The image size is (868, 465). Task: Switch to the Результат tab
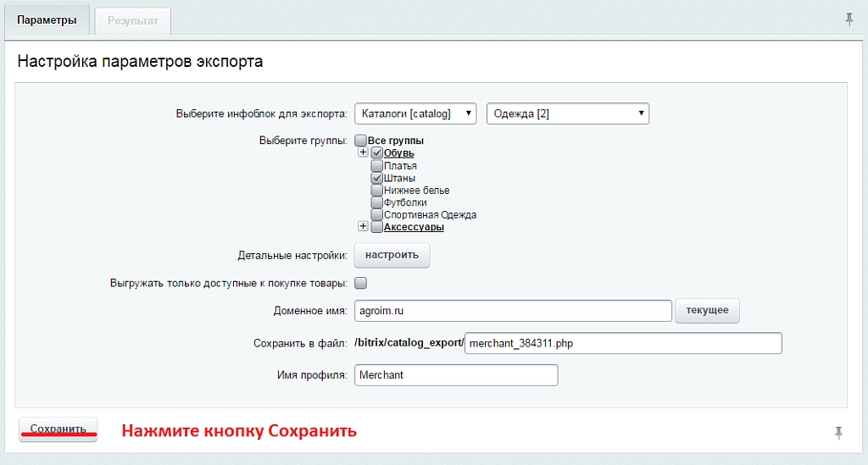click(133, 21)
